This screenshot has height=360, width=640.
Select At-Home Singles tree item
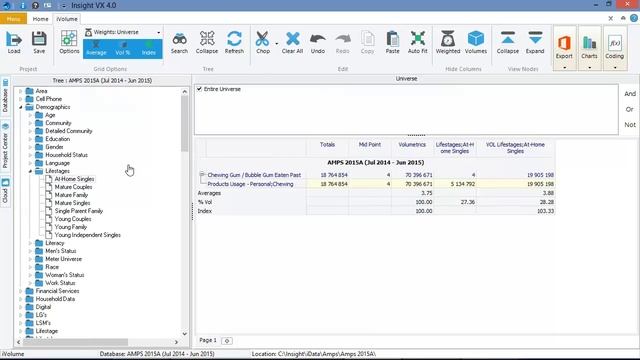(x=74, y=179)
